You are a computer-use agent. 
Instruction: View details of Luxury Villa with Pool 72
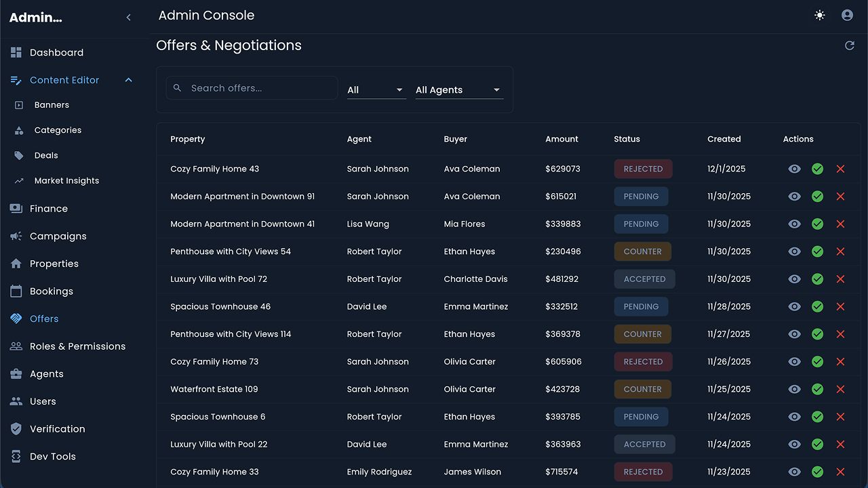coord(794,279)
